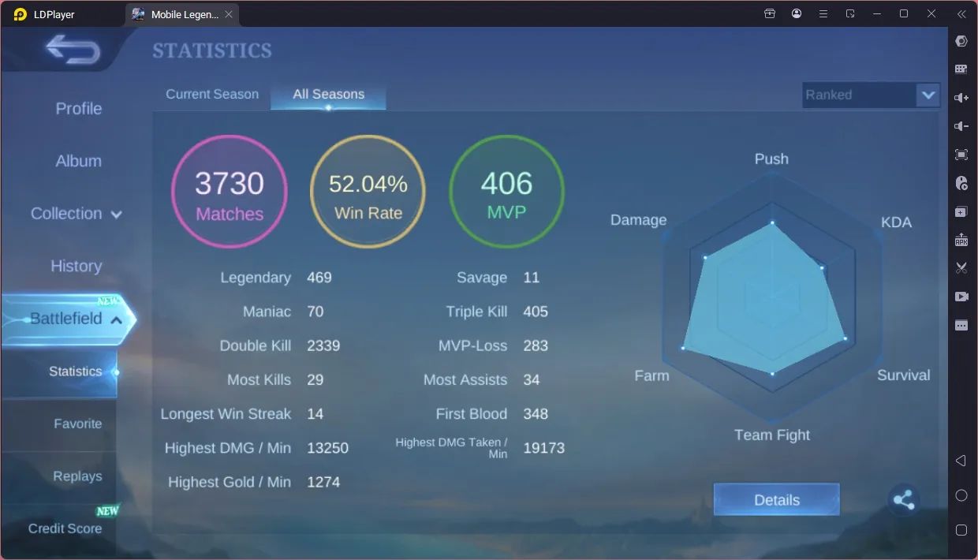Viewport: 978px width, 560px height.
Task: Collapse the LDPlayer right sidebar
Action: (961, 14)
